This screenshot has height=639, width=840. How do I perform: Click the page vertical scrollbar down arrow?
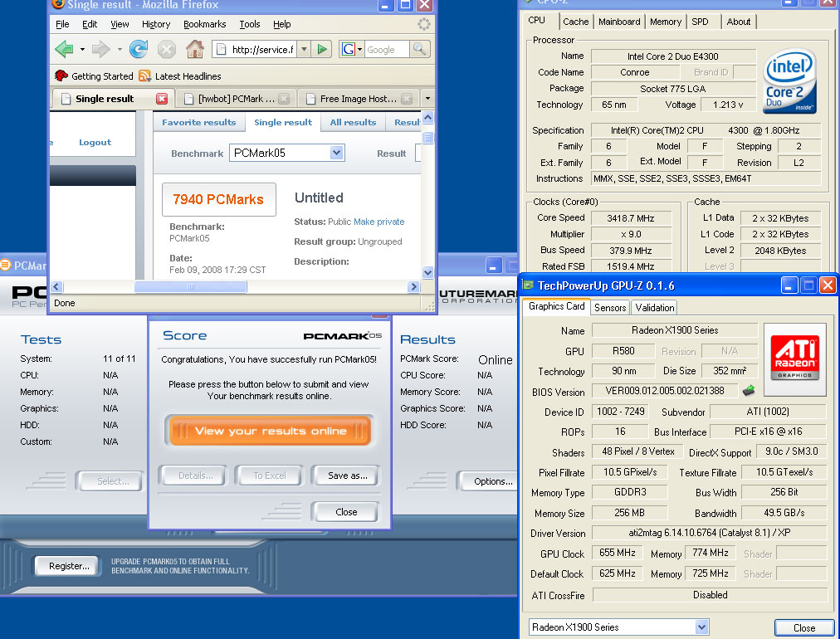427,273
